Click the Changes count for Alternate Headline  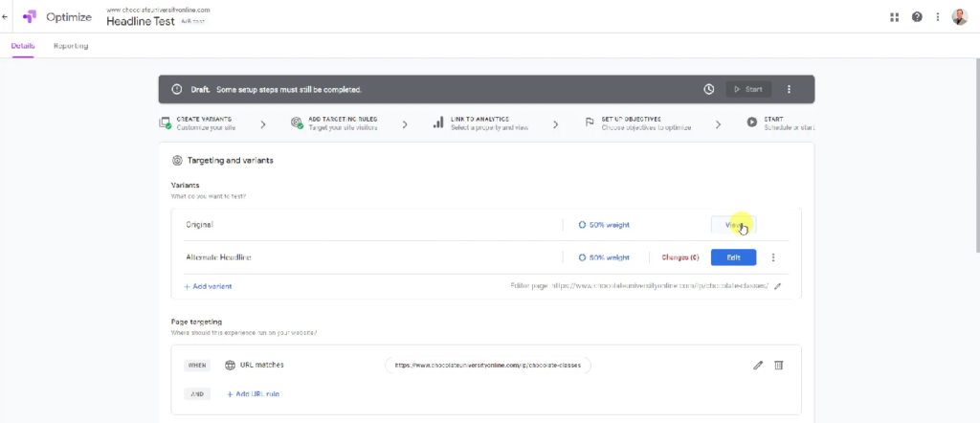pos(680,257)
